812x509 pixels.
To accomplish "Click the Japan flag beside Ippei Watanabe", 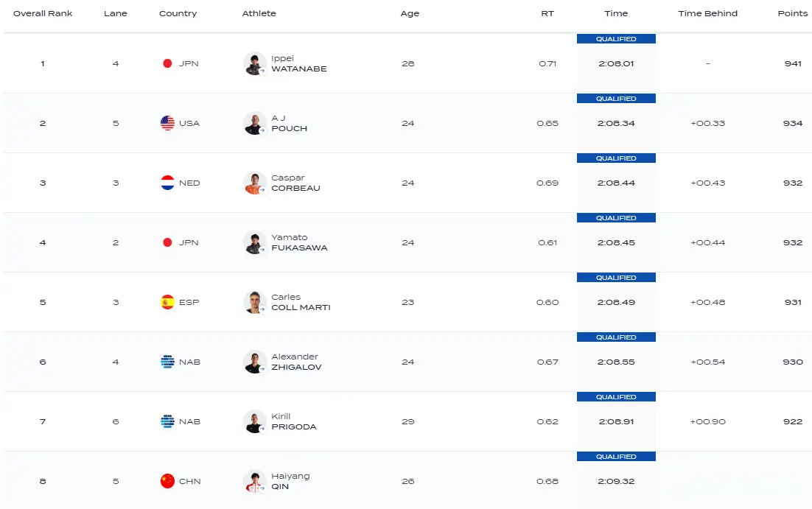I will (x=167, y=63).
